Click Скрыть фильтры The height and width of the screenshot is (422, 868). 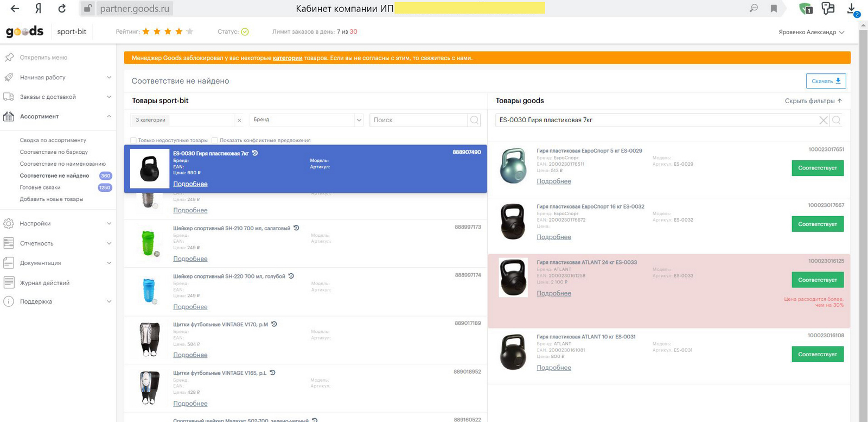click(x=813, y=101)
